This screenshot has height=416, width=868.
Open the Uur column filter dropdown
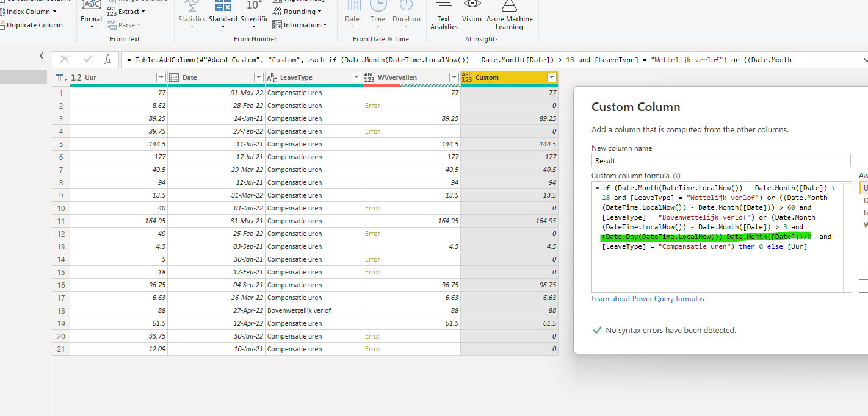click(161, 77)
